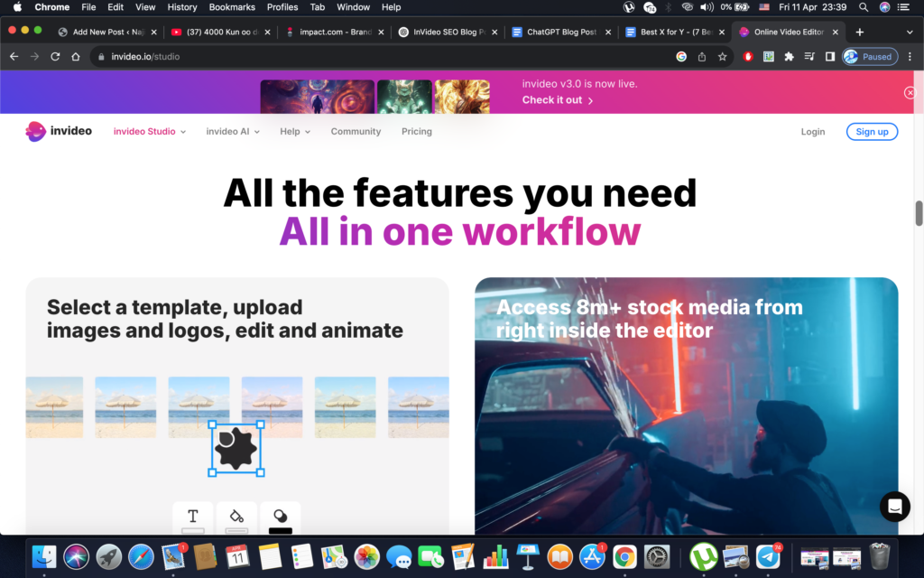This screenshot has height=578, width=924.
Task: Click the invideo logo in the navbar
Action: point(58,131)
